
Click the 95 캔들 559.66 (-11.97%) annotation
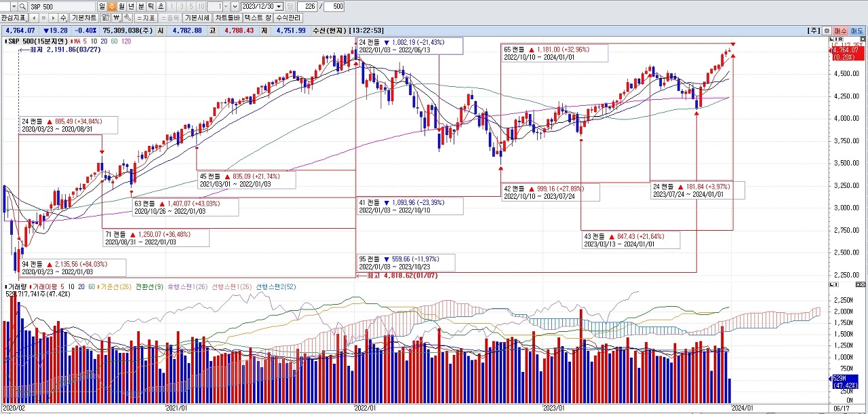coord(406,262)
